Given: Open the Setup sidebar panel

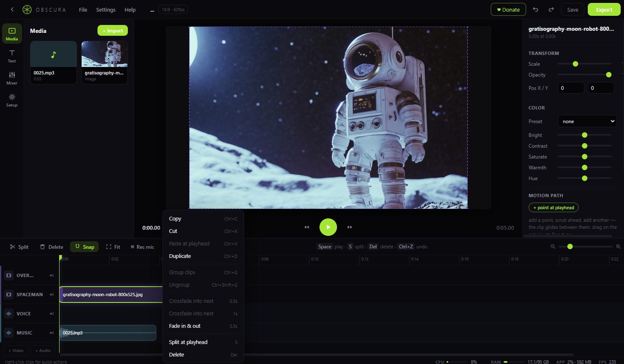Looking at the screenshot, I should point(12,100).
